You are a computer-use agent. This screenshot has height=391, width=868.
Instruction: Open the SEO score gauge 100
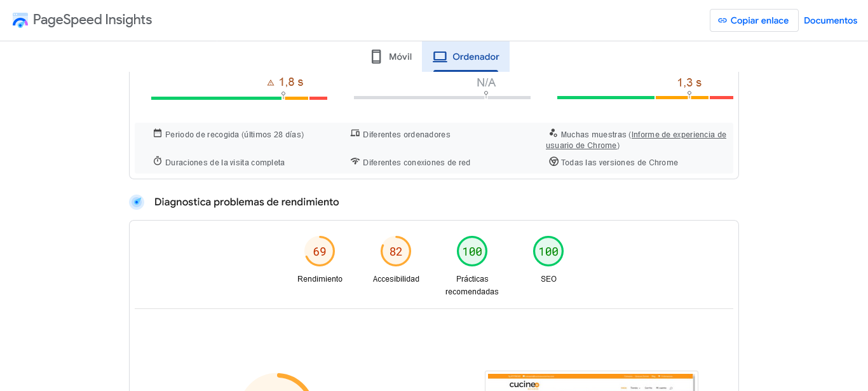pyautogui.click(x=548, y=251)
